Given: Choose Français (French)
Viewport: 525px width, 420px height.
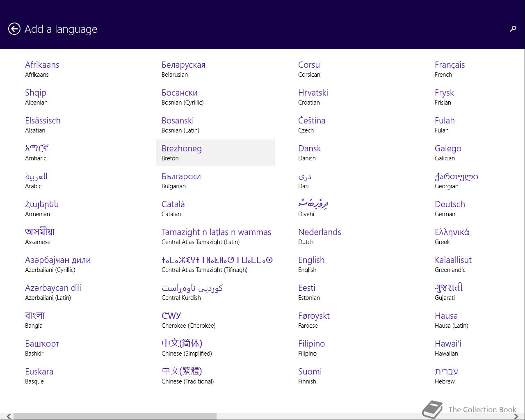Looking at the screenshot, I should pyautogui.click(x=477, y=69).
